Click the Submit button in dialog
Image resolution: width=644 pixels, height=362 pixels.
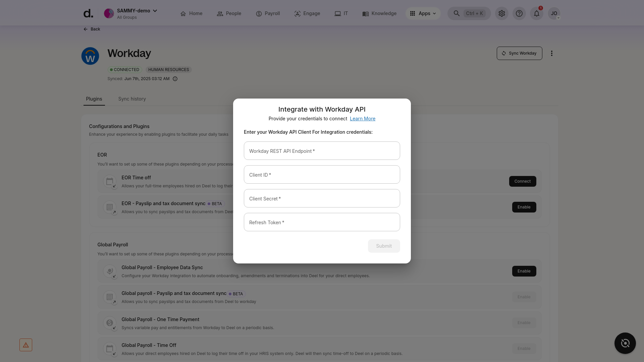click(384, 246)
